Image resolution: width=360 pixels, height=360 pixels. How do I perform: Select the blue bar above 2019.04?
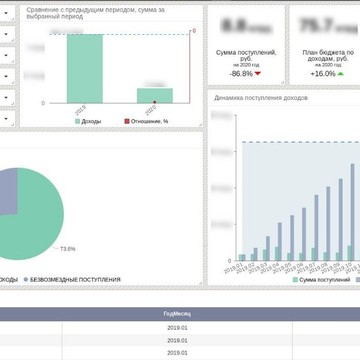(280, 241)
